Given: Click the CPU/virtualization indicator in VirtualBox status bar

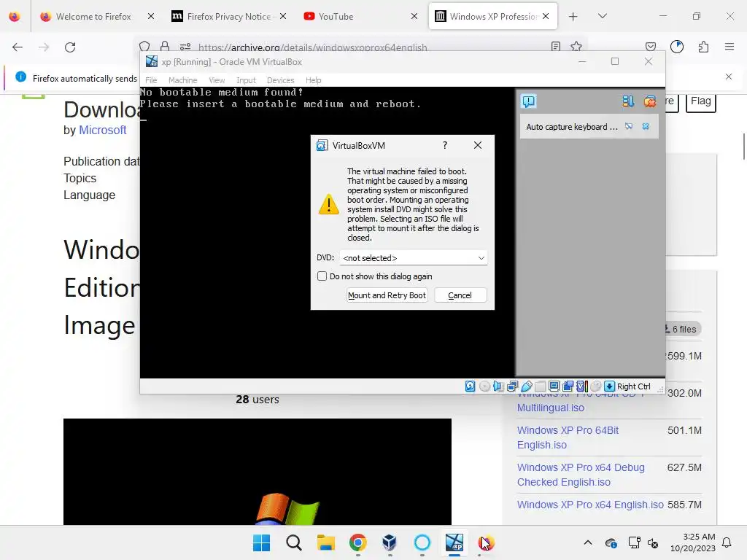Looking at the screenshot, I should (582, 386).
